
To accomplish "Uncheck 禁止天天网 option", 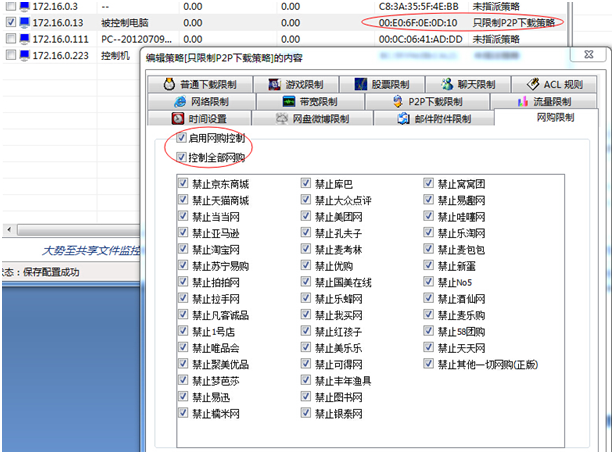I will point(428,347).
